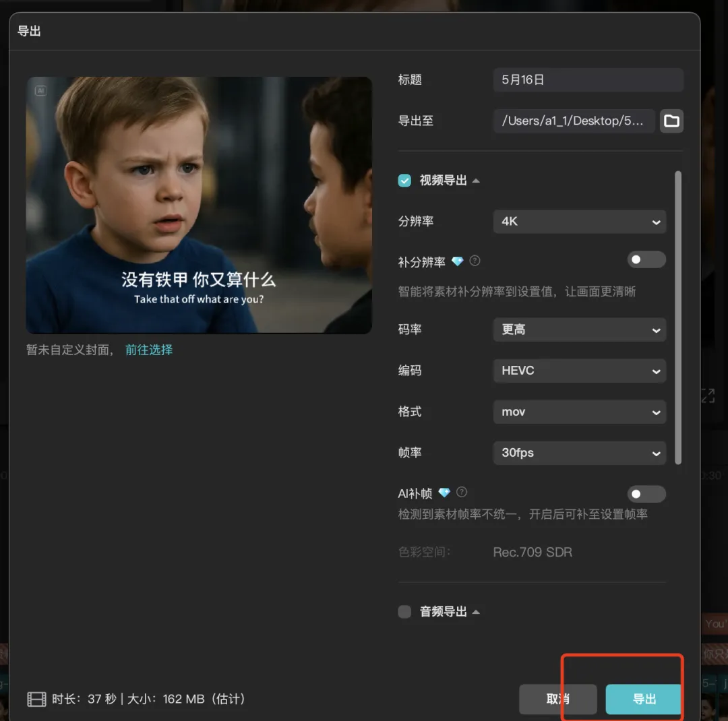Click the video cover preview thumbnail

(x=199, y=205)
